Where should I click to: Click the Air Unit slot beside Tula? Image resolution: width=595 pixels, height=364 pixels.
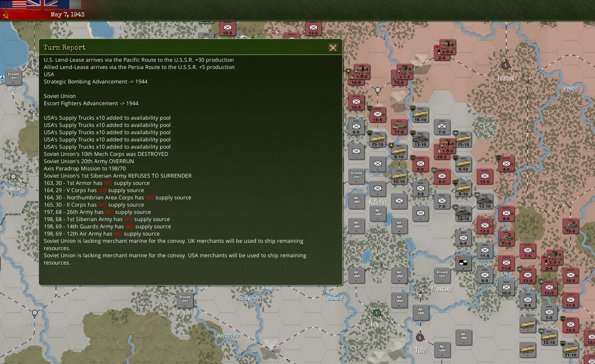click(x=442, y=350)
